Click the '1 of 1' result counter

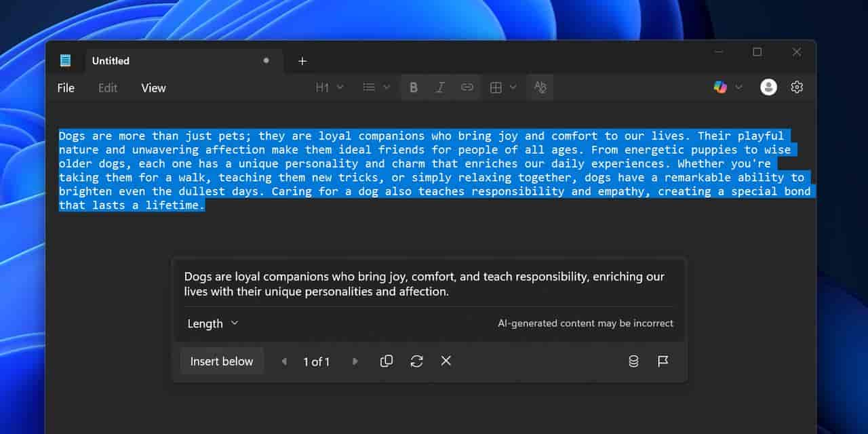pyautogui.click(x=316, y=362)
